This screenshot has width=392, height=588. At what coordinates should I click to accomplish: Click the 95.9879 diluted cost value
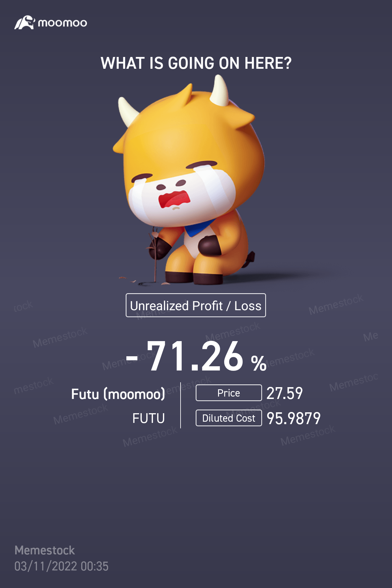[294, 418]
